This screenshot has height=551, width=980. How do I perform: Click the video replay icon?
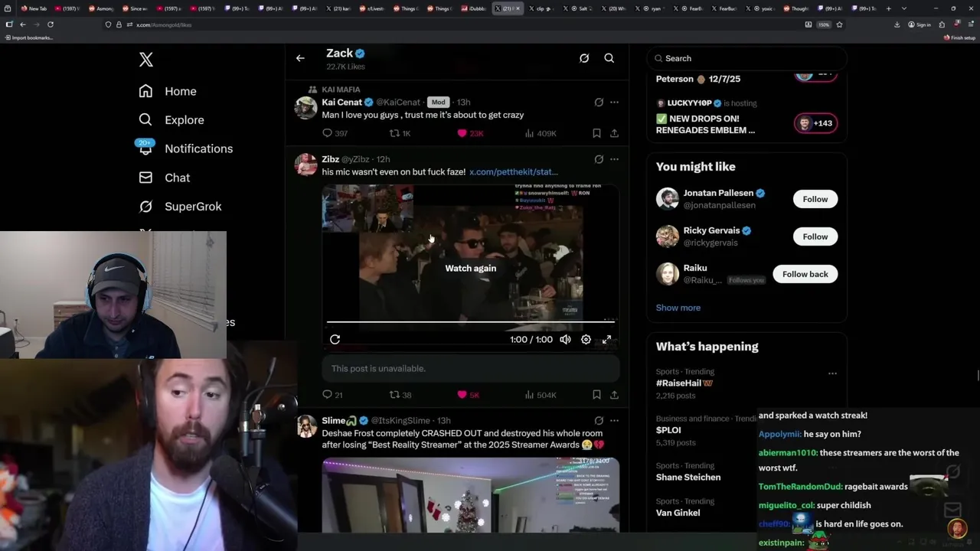pyautogui.click(x=335, y=339)
